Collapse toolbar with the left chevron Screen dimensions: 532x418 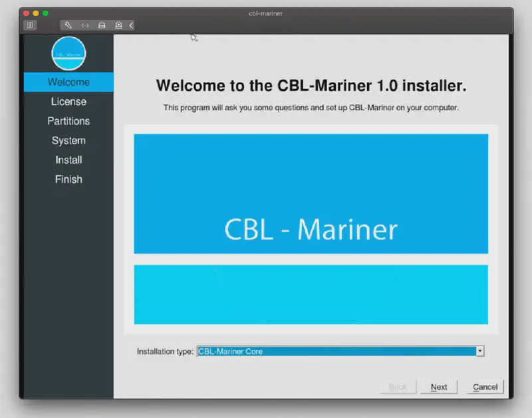(x=131, y=25)
